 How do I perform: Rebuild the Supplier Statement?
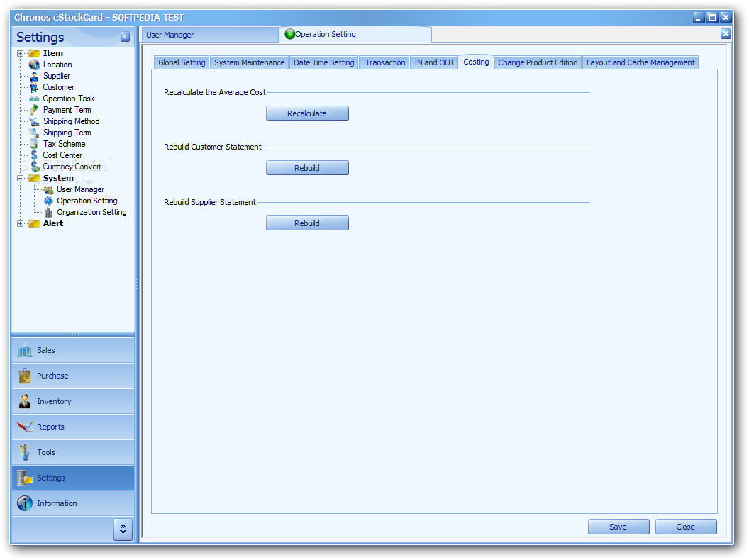[307, 223]
